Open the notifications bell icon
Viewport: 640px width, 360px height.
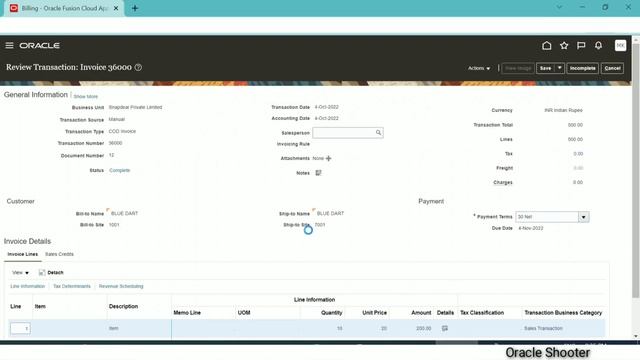tap(598, 45)
